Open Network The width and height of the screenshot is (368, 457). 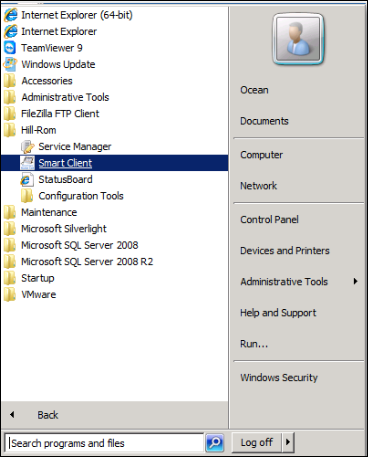(259, 185)
